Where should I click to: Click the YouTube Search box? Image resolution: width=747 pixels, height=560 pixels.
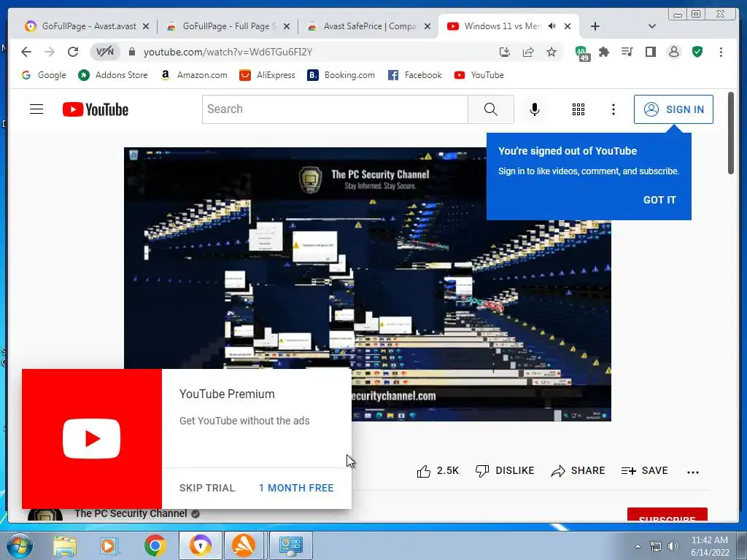pos(335,109)
